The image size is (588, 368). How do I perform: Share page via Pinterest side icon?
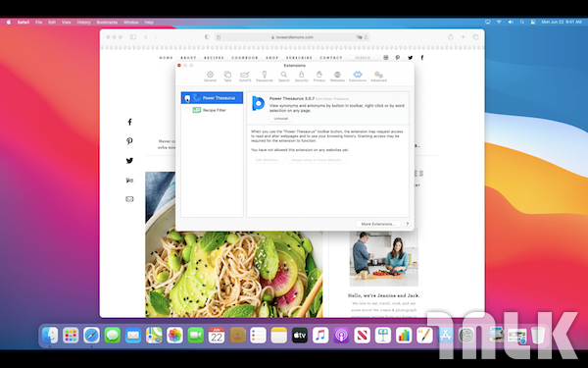[x=129, y=140]
